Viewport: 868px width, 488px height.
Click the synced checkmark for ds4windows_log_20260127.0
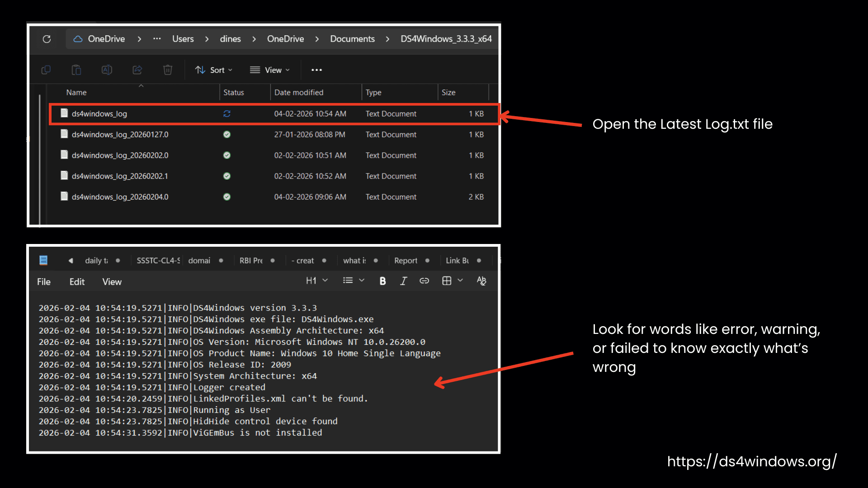227,135
